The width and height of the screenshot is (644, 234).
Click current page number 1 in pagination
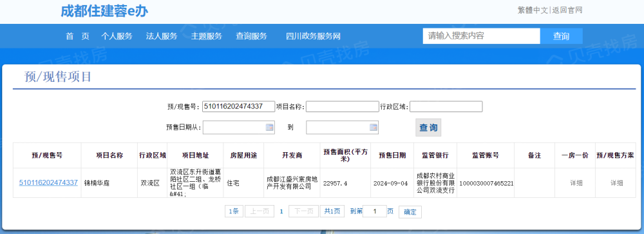(281, 211)
